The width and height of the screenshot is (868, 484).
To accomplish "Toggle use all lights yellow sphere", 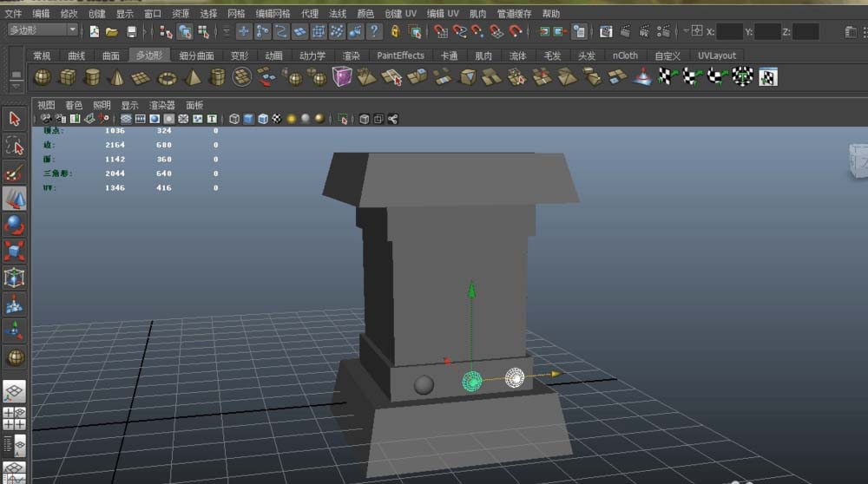I will (x=291, y=119).
